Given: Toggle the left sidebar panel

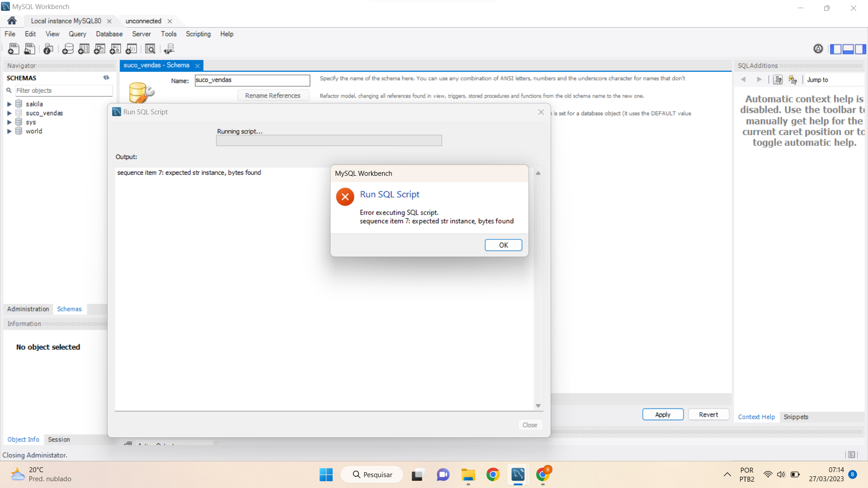Looking at the screenshot, I should [x=836, y=49].
